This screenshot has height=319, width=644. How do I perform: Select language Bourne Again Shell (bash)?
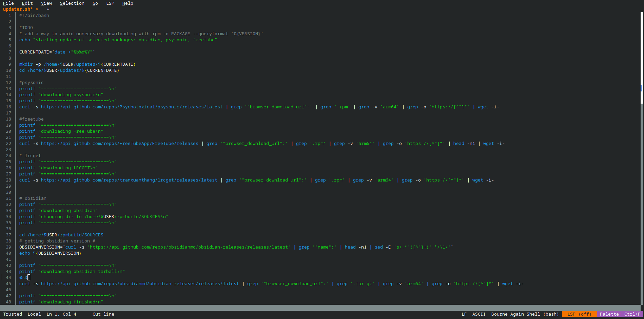(x=525, y=314)
